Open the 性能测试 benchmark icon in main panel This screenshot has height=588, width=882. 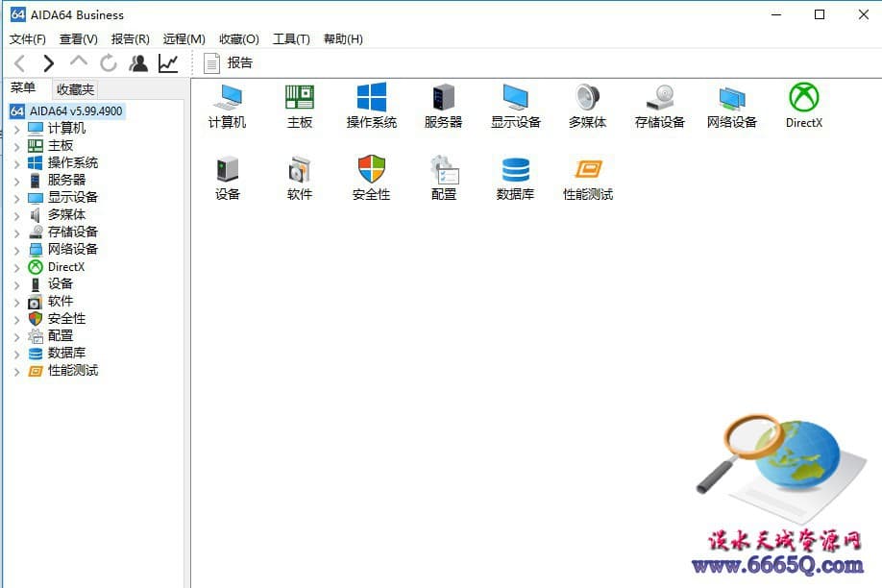click(588, 178)
